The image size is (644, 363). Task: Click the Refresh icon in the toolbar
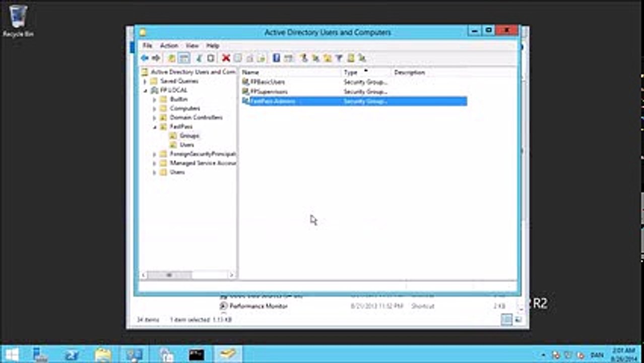249,58
